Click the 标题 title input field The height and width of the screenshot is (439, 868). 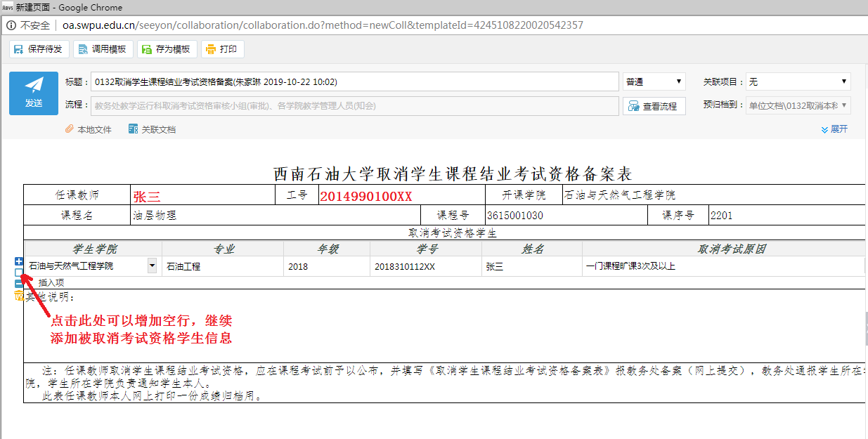pos(354,82)
